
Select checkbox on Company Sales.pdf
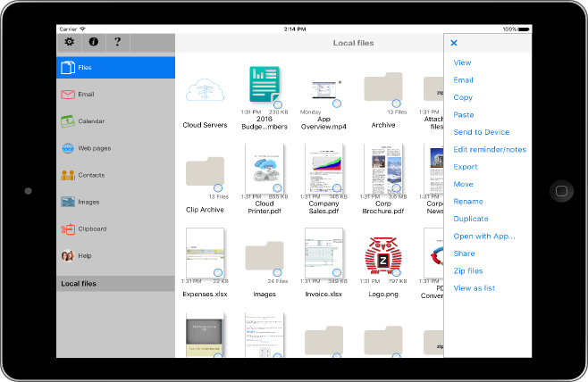[337, 188]
